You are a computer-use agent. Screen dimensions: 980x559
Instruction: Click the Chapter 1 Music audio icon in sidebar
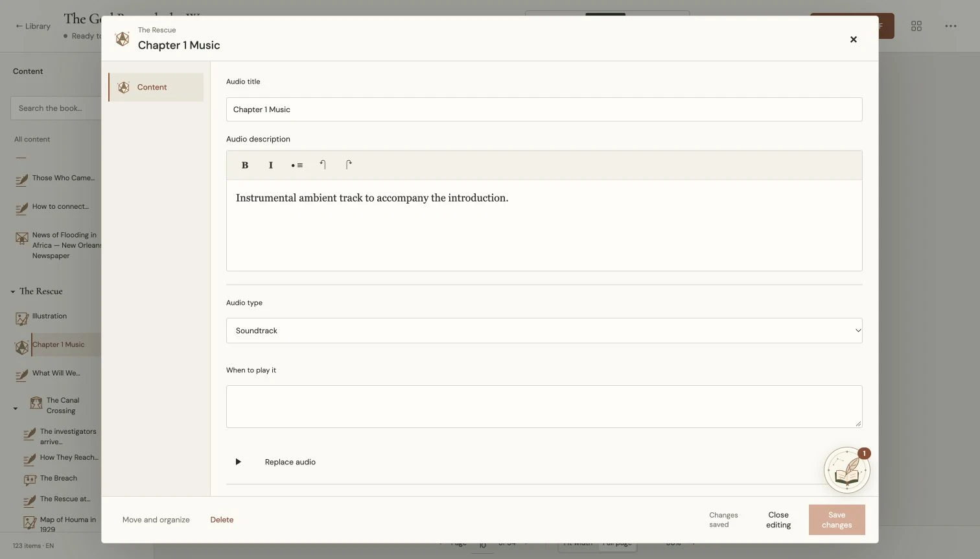22,347
